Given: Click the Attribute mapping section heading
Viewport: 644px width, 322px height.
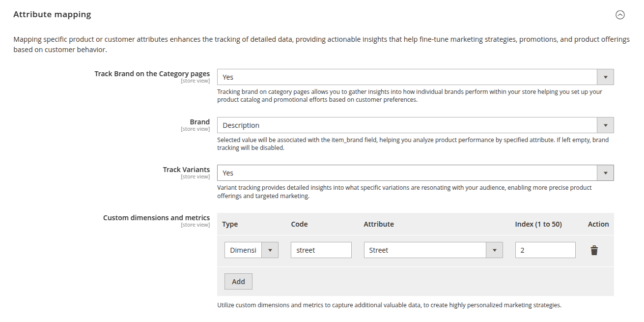Looking at the screenshot, I should pos(52,14).
